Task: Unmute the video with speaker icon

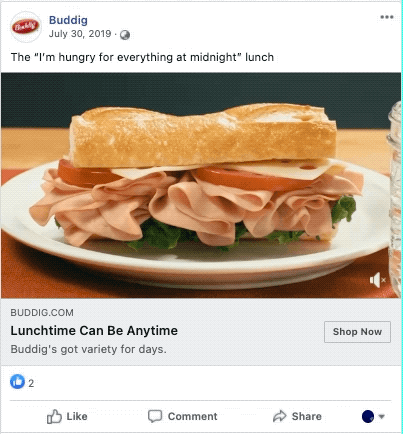Action: click(378, 280)
